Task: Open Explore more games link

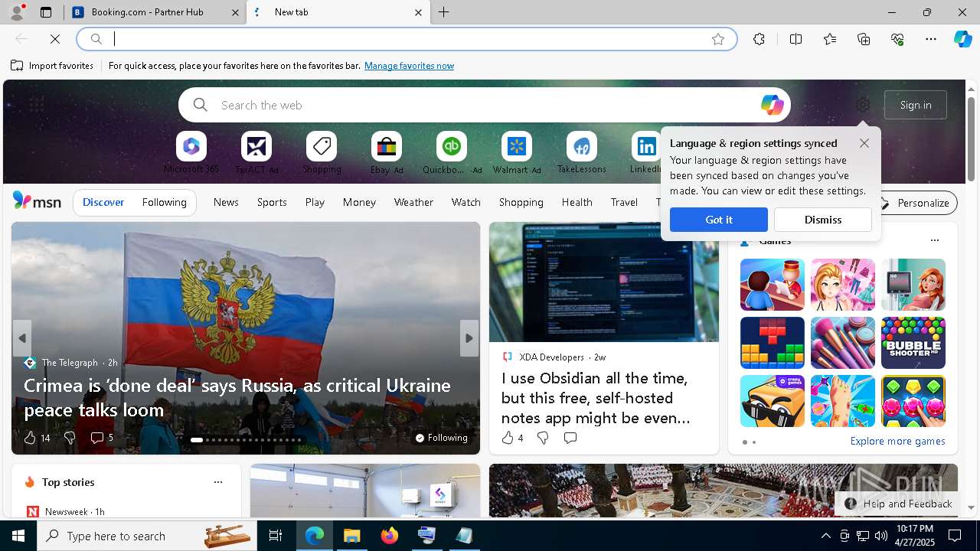Action: (x=897, y=442)
